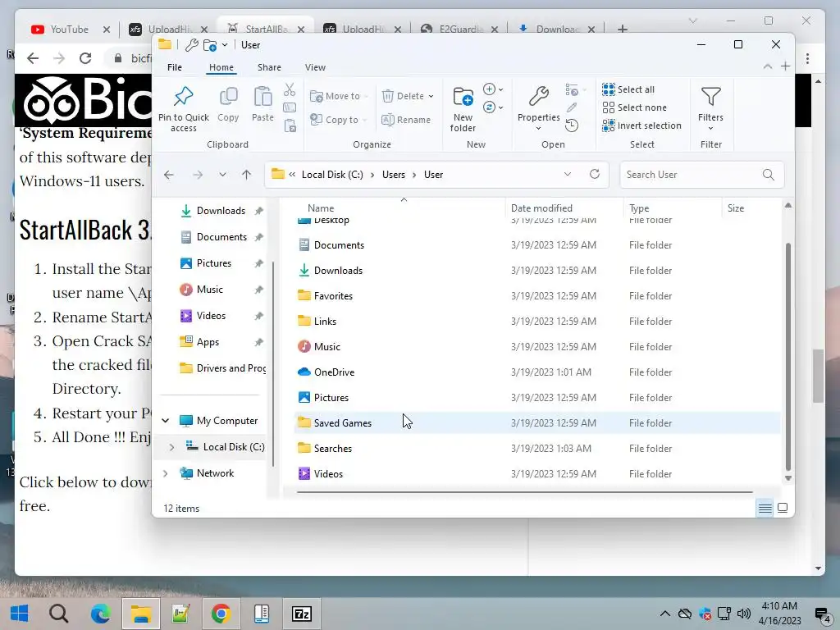The width and height of the screenshot is (840, 630).
Task: Collapse the ribbon with chevron
Action: coord(768,66)
